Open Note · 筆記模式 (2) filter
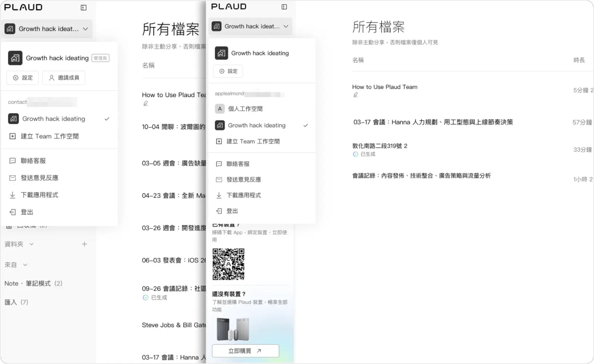The image size is (594, 364). 33,283
